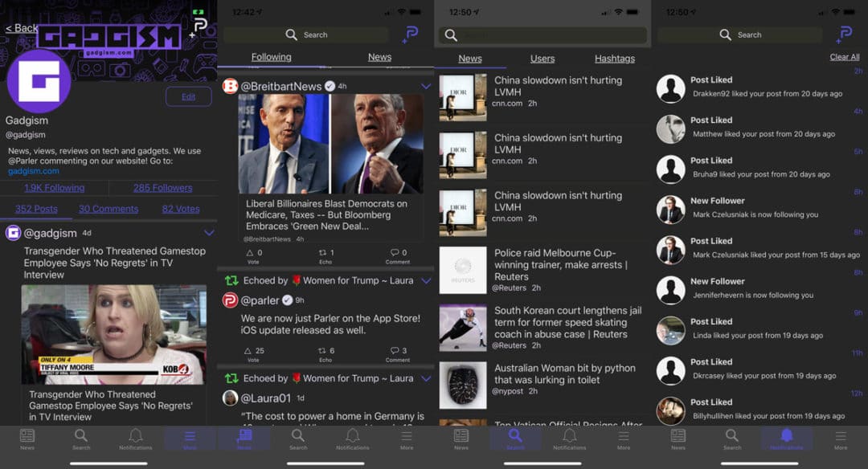
Task: Select the Following tab in the feed
Action: [x=272, y=57]
